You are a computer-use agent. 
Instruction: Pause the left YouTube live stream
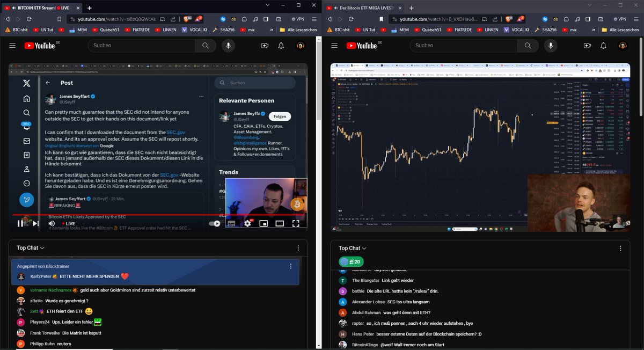click(20, 223)
